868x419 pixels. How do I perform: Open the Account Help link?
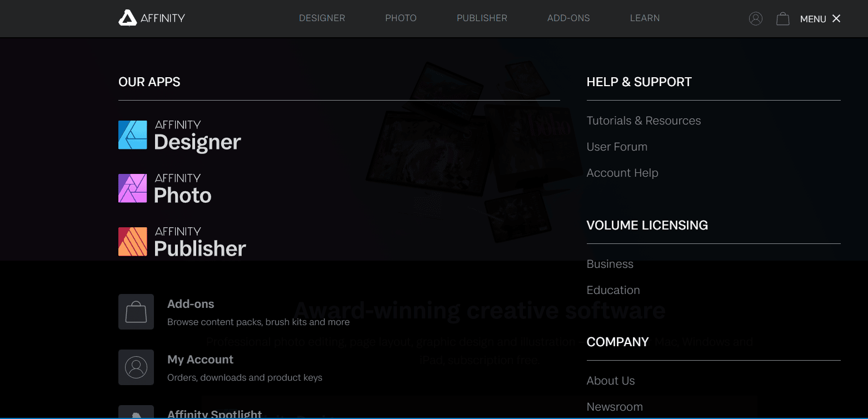click(622, 173)
